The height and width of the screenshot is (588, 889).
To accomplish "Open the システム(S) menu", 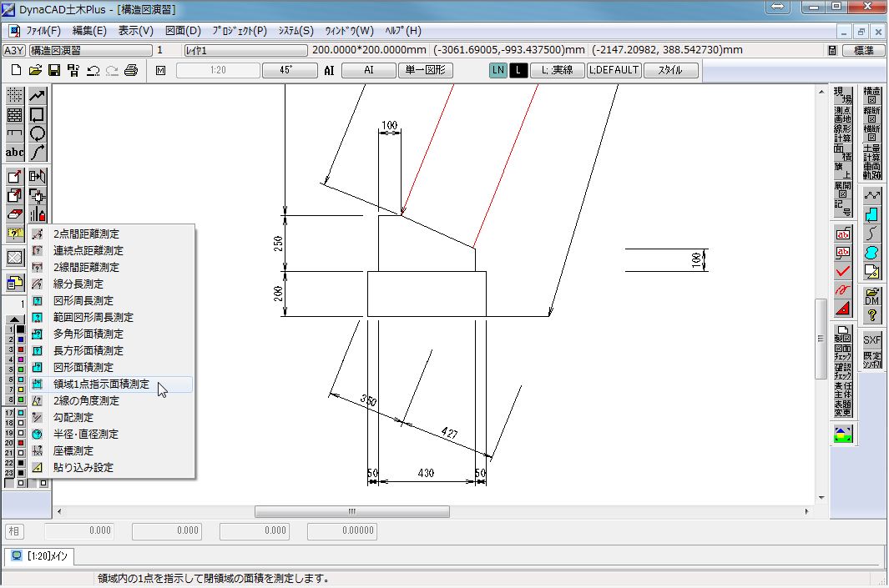I will (296, 31).
